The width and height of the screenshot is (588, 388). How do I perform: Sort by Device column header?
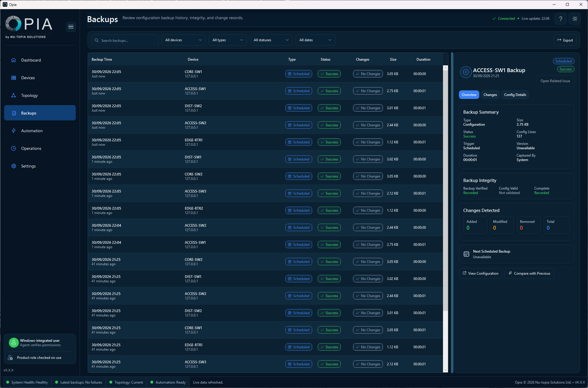[193, 59]
